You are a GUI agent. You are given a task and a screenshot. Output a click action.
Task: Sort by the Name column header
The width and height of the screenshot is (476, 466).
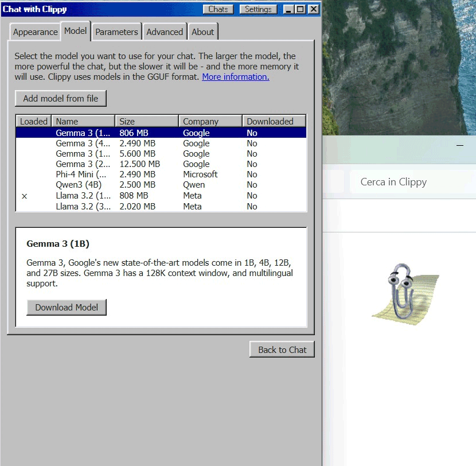pyautogui.click(x=83, y=121)
